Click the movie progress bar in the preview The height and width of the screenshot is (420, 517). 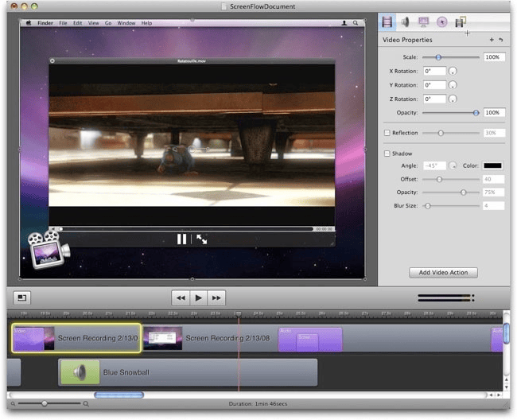[187, 229]
